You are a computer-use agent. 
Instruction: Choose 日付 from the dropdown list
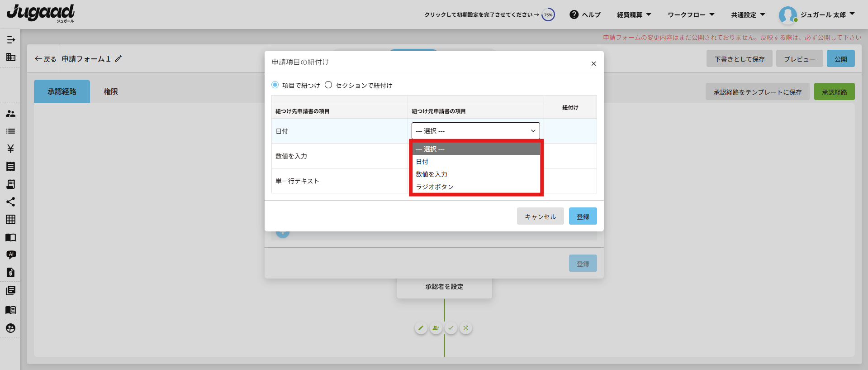(x=422, y=162)
